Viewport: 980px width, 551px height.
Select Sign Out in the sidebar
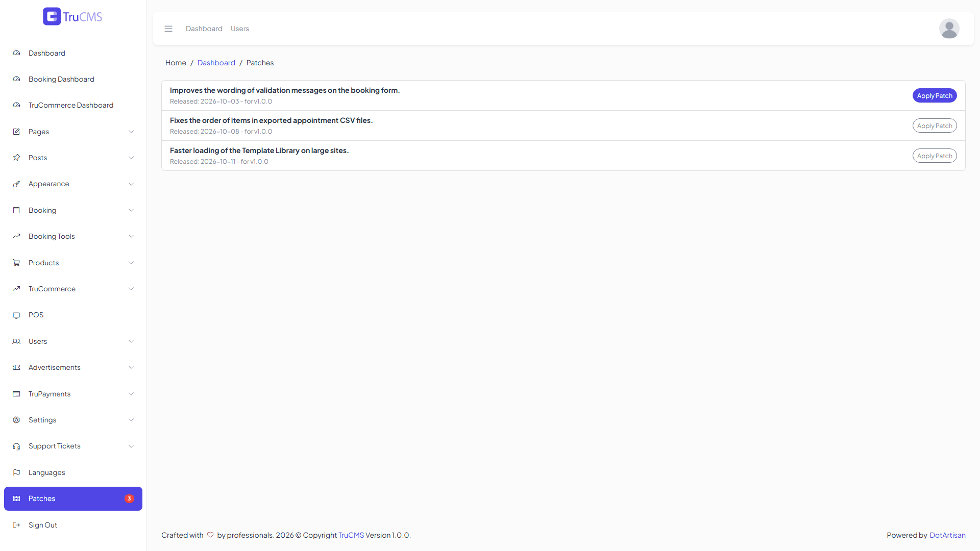point(73,525)
